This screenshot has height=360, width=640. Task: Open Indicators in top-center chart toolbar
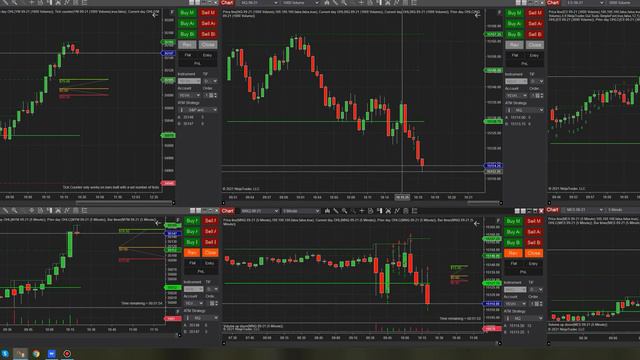click(x=388, y=2)
